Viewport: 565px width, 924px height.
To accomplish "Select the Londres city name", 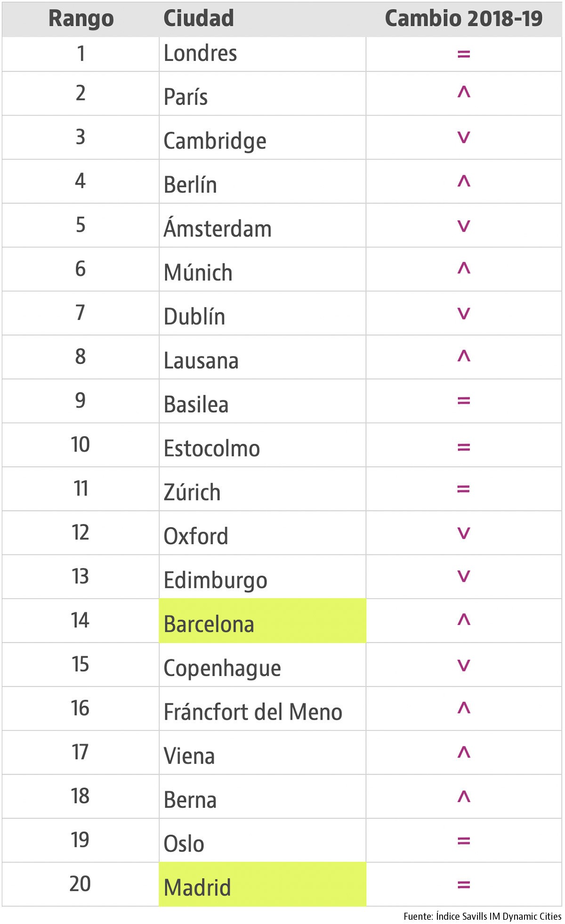I will [200, 53].
